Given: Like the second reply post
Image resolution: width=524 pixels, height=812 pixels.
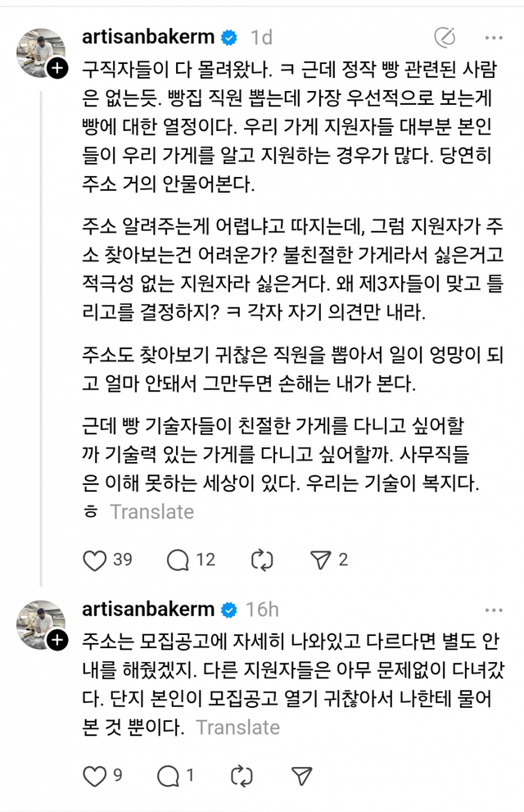Looking at the screenshot, I should point(96,776).
